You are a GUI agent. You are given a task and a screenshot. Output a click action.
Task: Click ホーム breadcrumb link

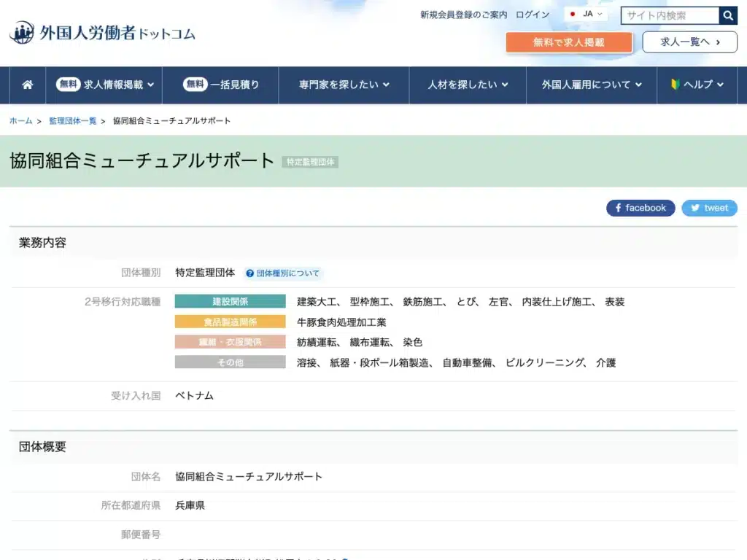pyautogui.click(x=21, y=121)
